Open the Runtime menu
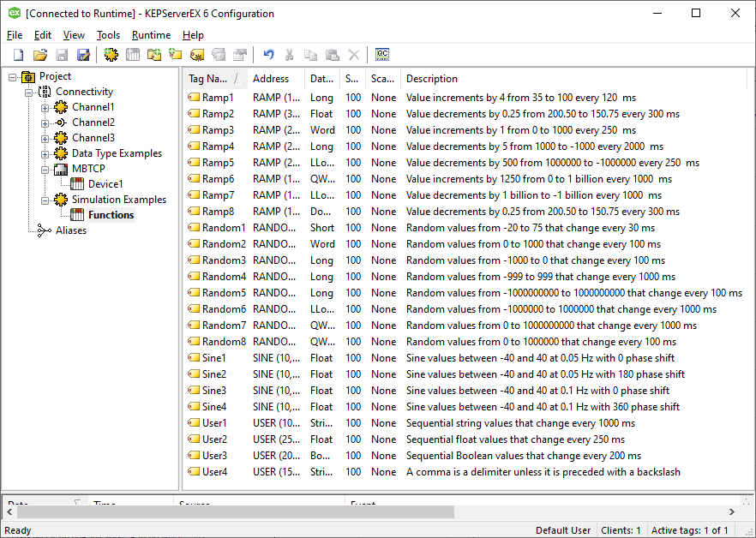 tap(152, 35)
